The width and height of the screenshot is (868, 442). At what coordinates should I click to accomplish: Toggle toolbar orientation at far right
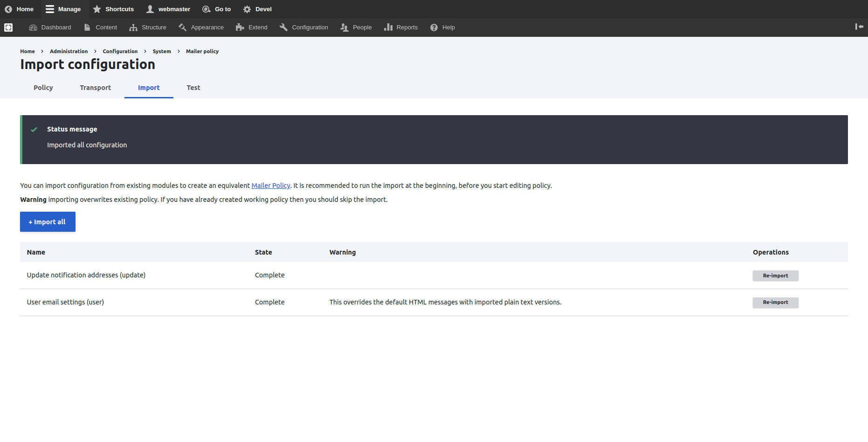point(859,27)
